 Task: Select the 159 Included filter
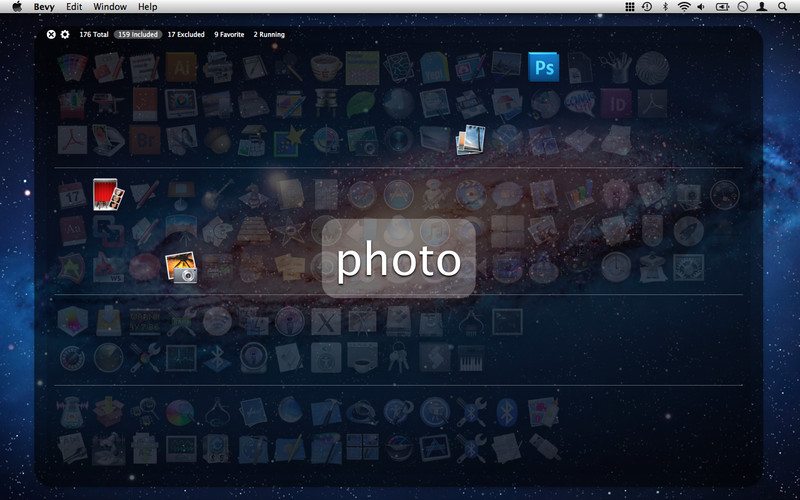[138, 35]
